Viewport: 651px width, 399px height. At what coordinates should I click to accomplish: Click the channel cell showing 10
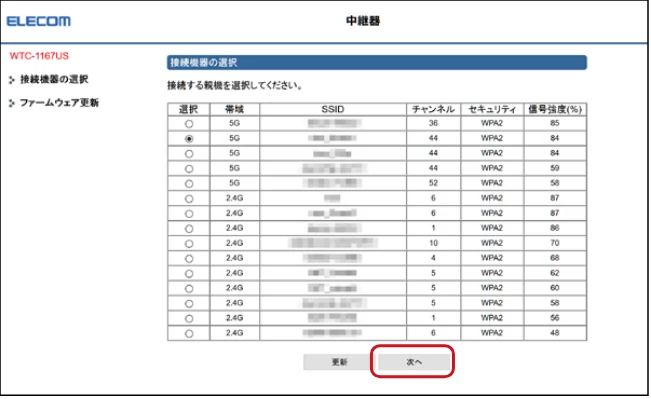coord(433,243)
